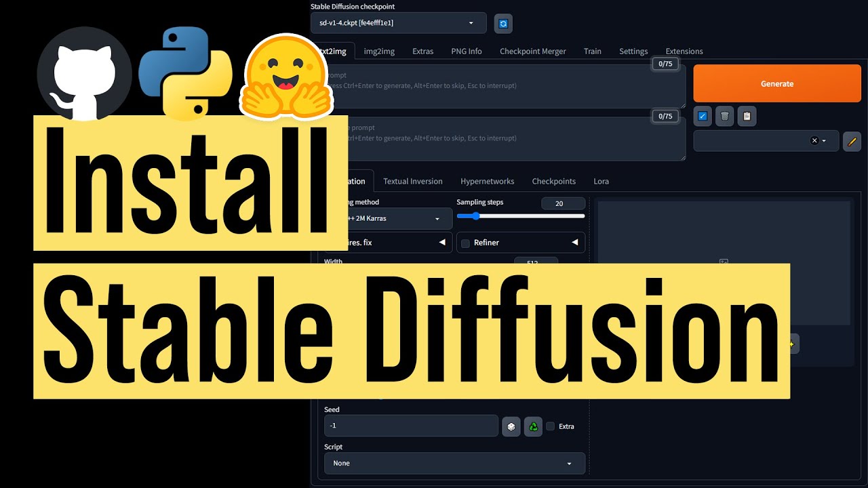Viewport: 868px width, 488px height.
Task: Click the clipboard apply styles icon
Action: click(x=747, y=116)
